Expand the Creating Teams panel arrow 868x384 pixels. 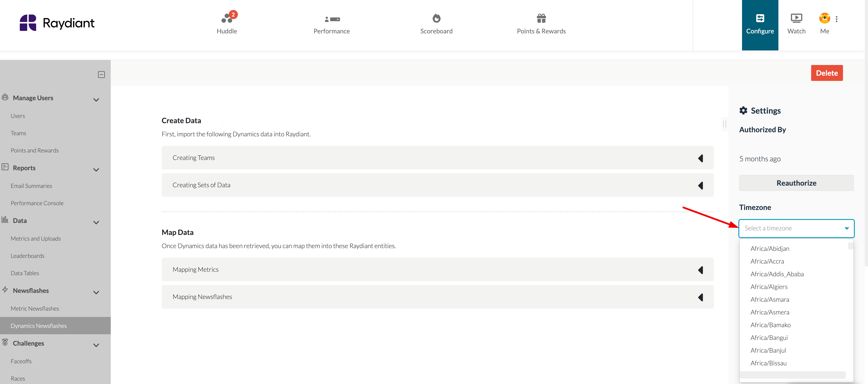pos(701,158)
